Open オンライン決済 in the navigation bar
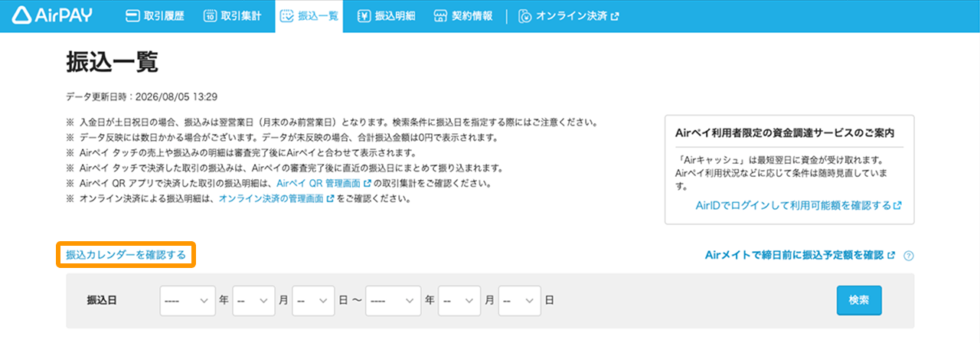The height and width of the screenshot is (343, 980). pos(568,16)
